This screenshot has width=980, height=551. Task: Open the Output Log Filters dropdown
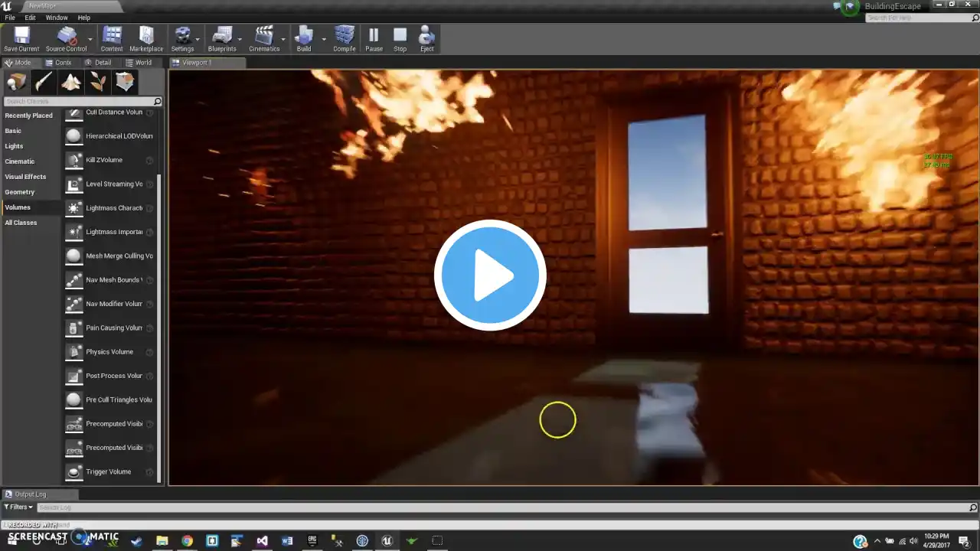click(x=19, y=507)
